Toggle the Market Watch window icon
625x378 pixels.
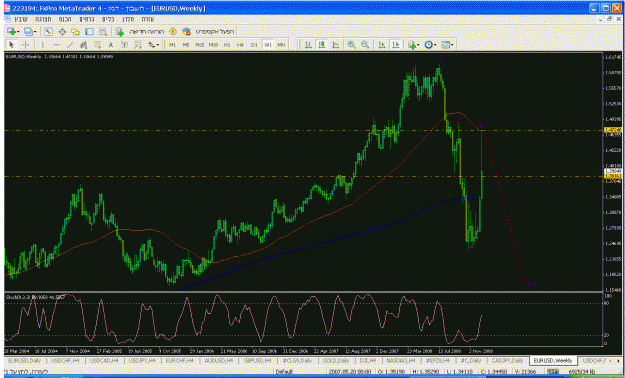[x=49, y=32]
